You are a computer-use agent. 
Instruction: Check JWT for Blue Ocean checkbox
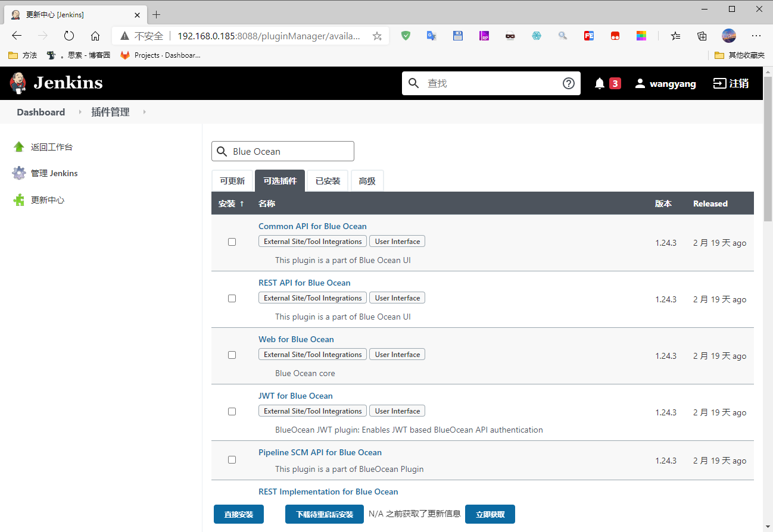click(232, 411)
